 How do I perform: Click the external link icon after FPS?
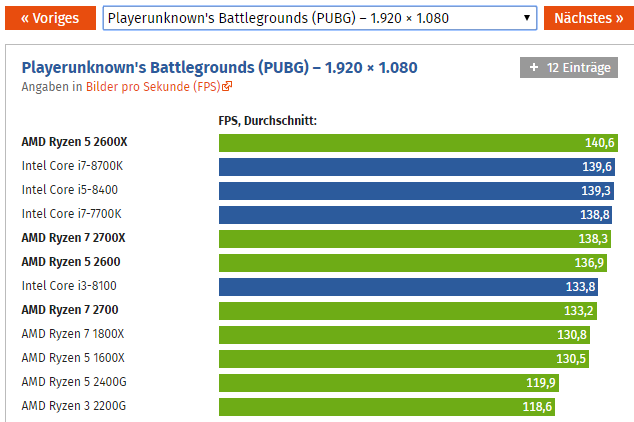pos(227,86)
